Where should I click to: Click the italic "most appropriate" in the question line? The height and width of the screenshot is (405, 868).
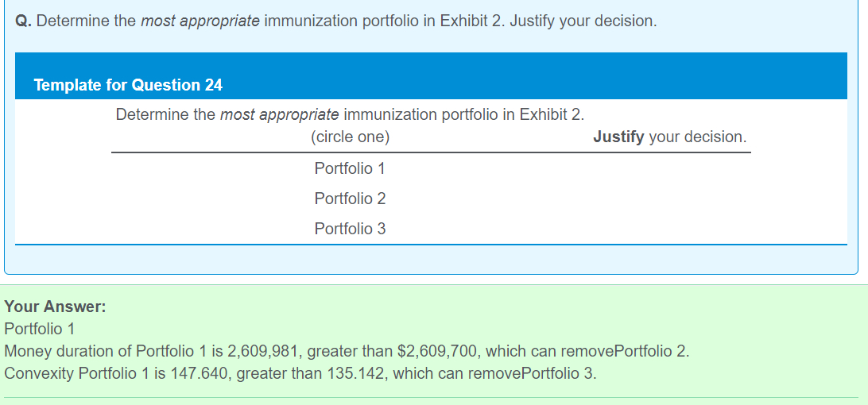tap(200, 21)
